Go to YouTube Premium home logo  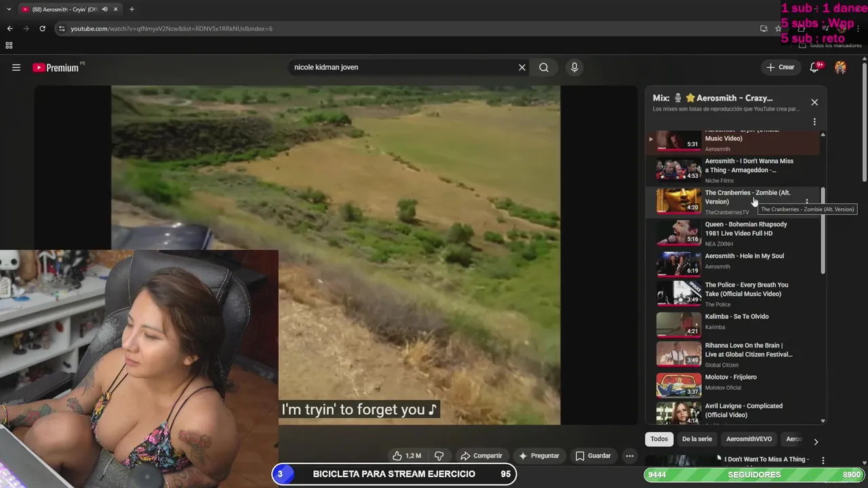click(x=56, y=68)
